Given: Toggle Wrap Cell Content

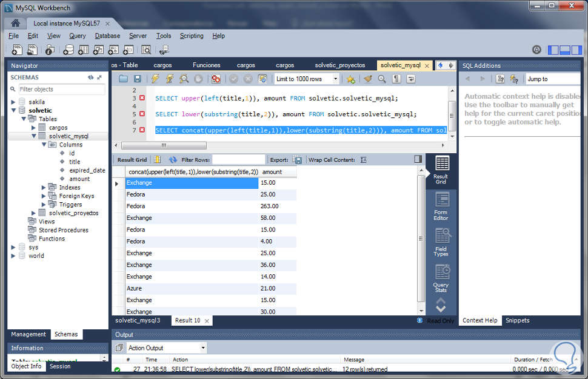Looking at the screenshot, I should tap(363, 160).
